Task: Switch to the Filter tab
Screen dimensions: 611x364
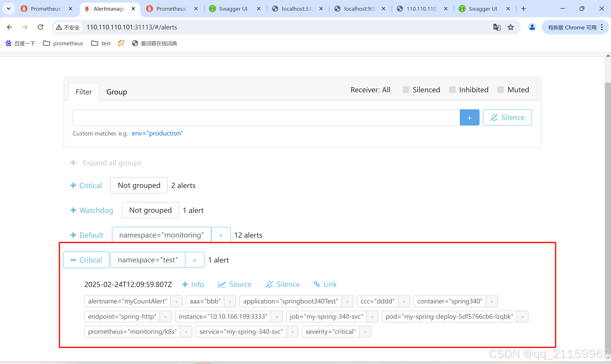Action: 84,92
